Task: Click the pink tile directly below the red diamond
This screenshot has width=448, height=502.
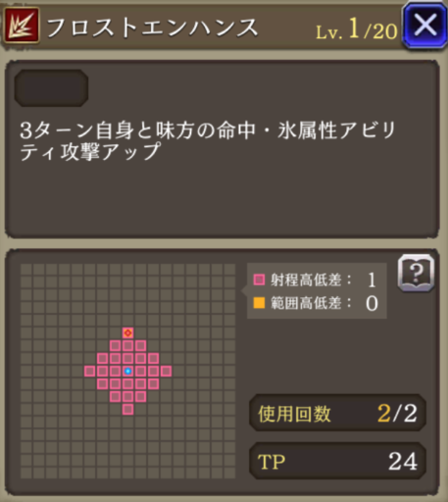Action: point(127,345)
